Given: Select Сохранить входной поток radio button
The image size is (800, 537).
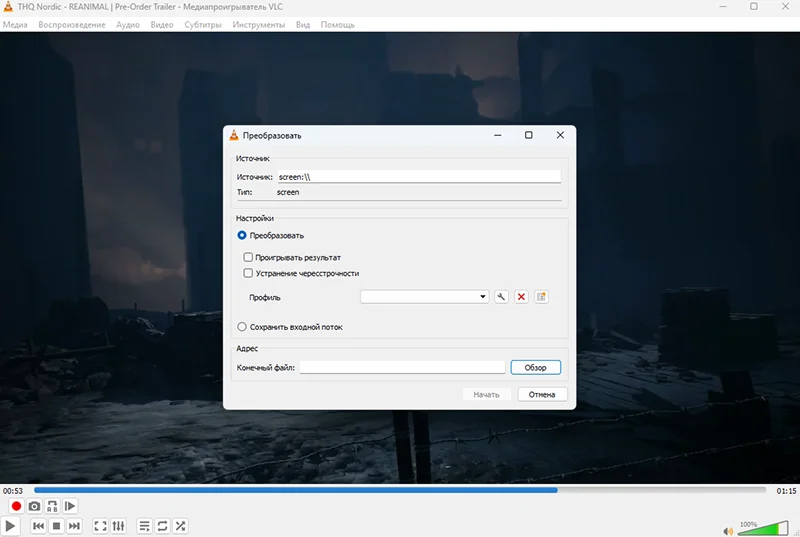Looking at the screenshot, I should pyautogui.click(x=242, y=327).
